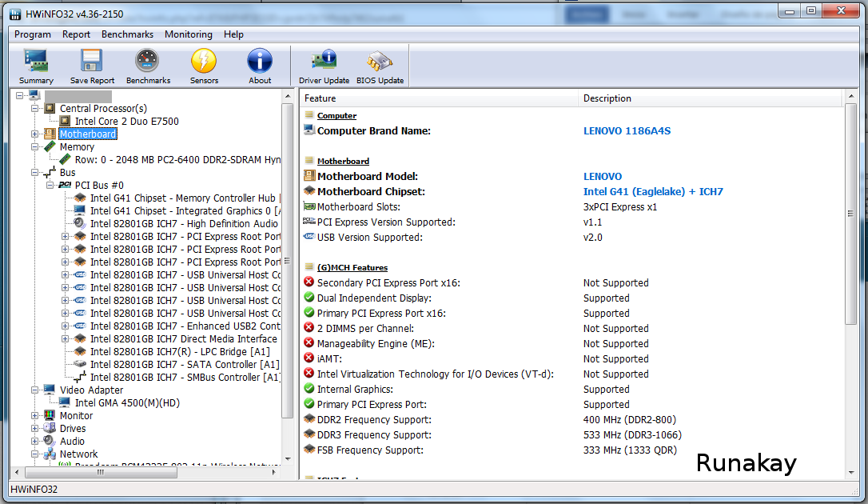Select the Drives tree node

click(73, 428)
